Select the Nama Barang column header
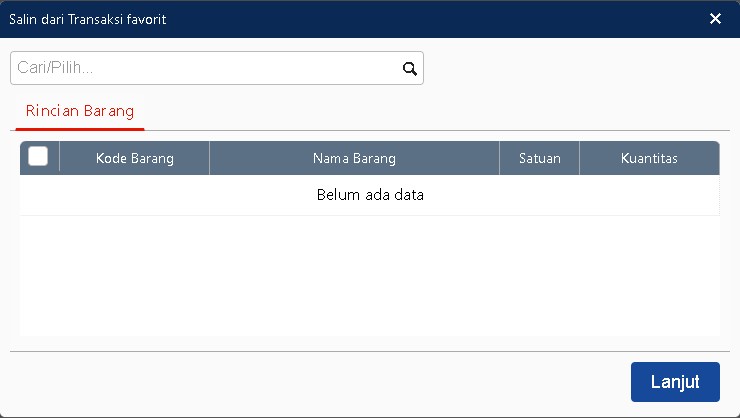The height and width of the screenshot is (418, 740). 354,158
